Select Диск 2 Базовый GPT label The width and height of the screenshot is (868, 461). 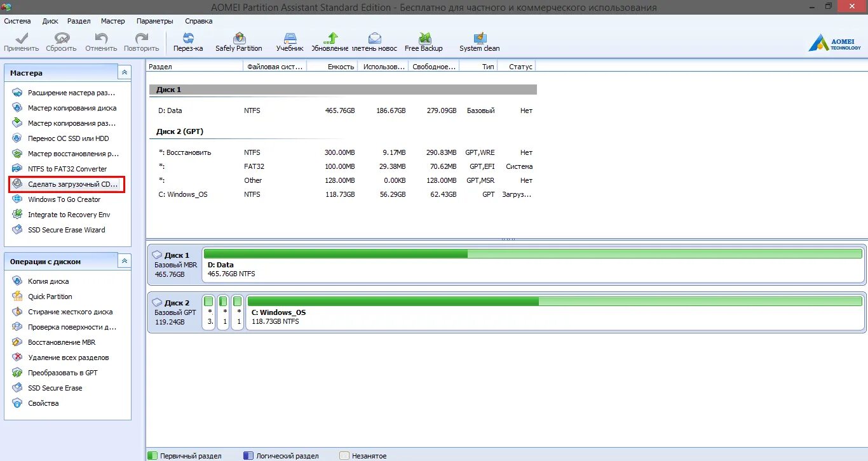coord(174,312)
